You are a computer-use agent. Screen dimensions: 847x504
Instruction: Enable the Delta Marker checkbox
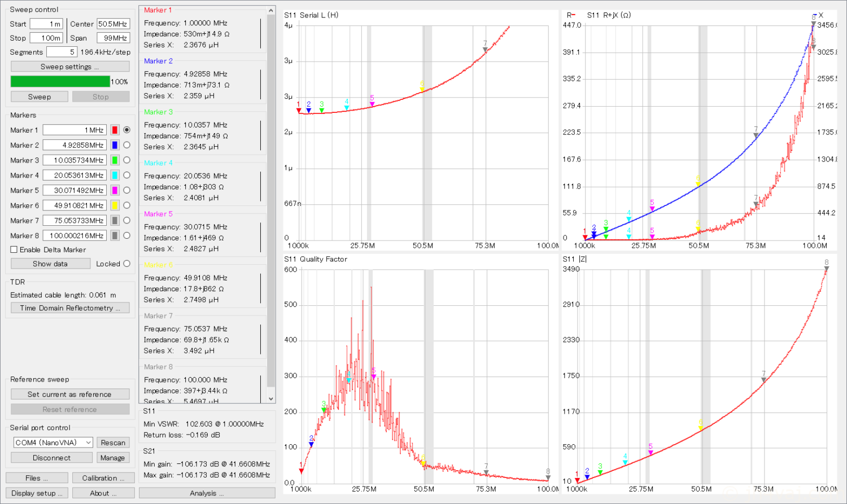point(14,249)
